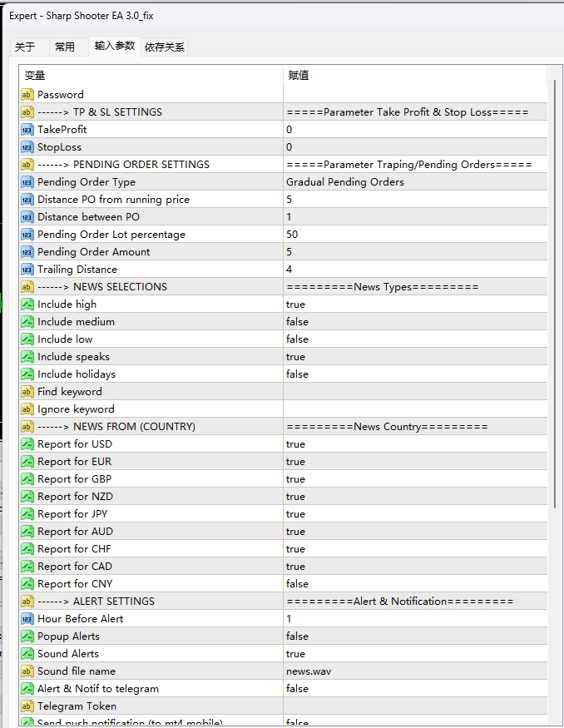Select the Pending Order Lot percentage value 50
The width and height of the screenshot is (564, 728).
[x=415, y=235]
